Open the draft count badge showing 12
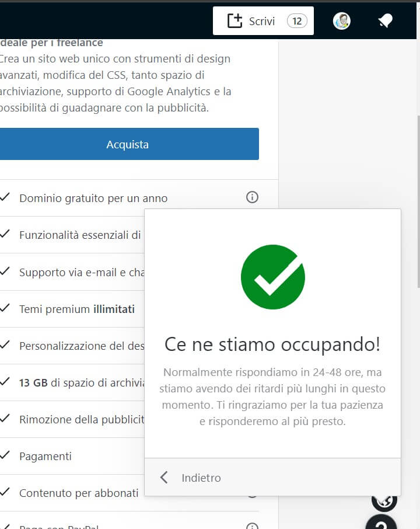420x529 pixels. pos(296,21)
